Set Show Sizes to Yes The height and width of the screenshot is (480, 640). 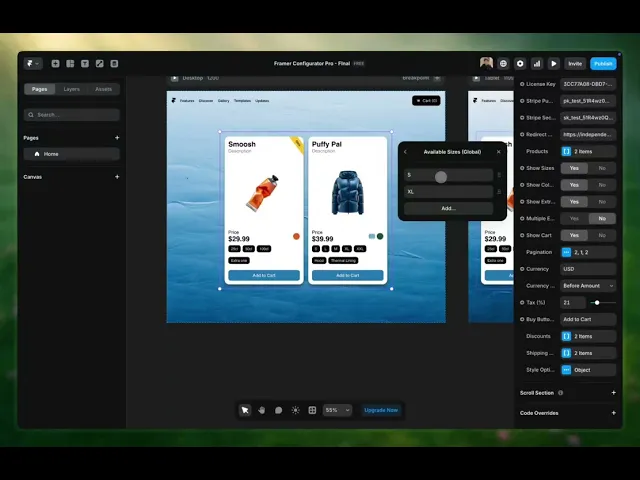coord(574,168)
